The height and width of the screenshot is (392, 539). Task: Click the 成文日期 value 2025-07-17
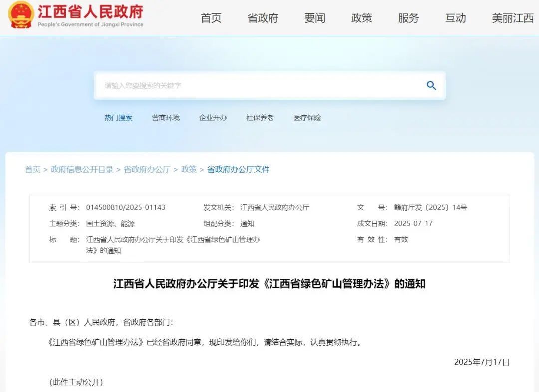point(413,223)
